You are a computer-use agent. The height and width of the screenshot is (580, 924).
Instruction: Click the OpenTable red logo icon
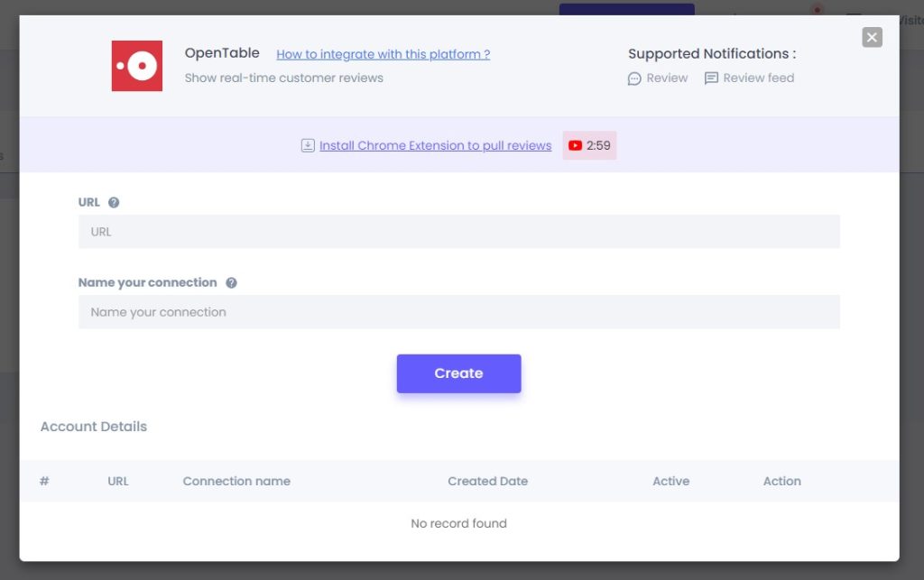[137, 66]
